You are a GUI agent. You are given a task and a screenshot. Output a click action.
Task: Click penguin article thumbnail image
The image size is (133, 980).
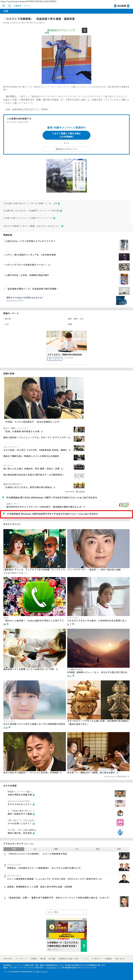tap(124, 267)
